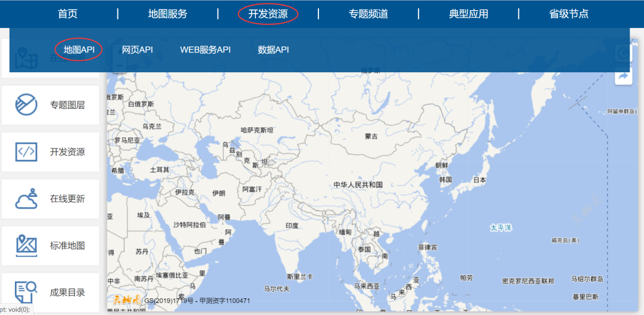Click the 韩国 map label
Viewport: 644px width, 315px height.
pyautogui.click(x=445, y=180)
